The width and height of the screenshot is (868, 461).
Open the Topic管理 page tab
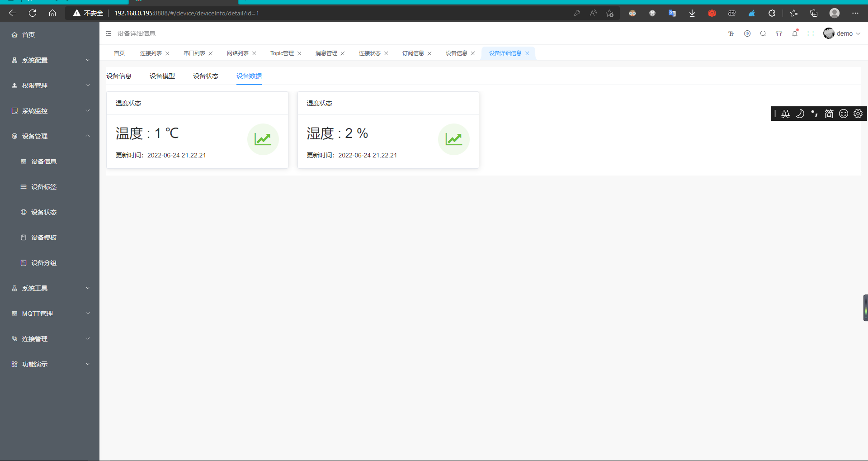(282, 53)
